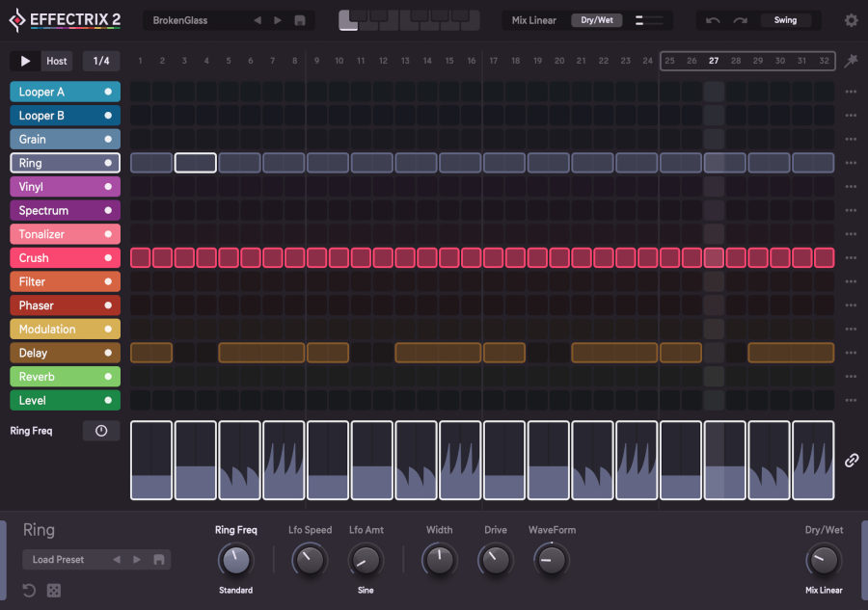Toggle Dry/Wet mode in the top bar
The width and height of the screenshot is (868, 610).
596,18
